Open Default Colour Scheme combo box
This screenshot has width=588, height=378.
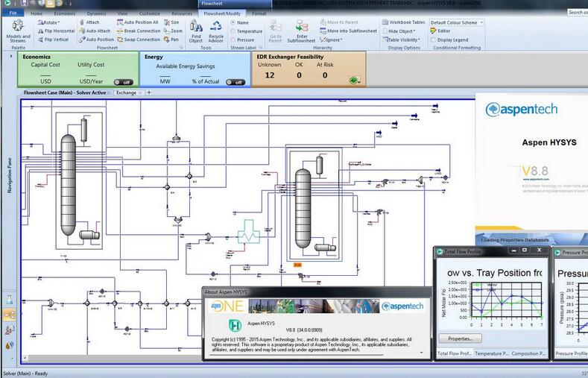coord(457,22)
